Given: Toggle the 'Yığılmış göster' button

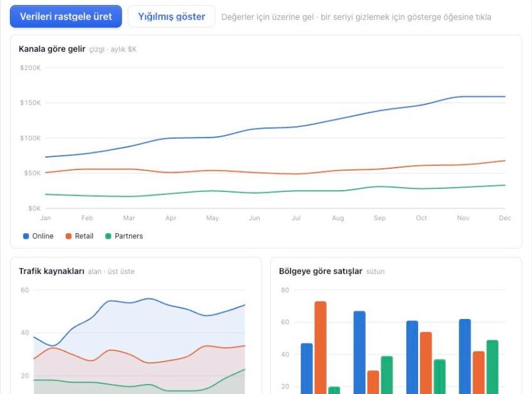Looking at the screenshot, I should [171, 16].
